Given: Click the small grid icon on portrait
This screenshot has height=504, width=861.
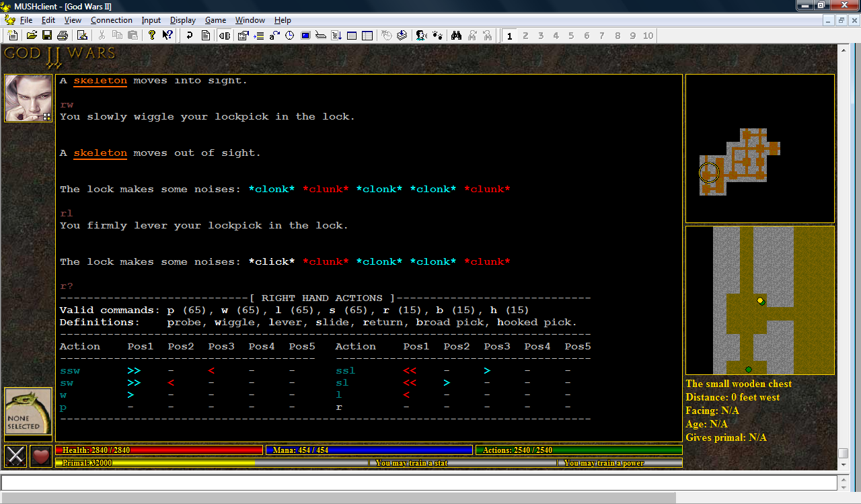Looking at the screenshot, I should [47, 117].
